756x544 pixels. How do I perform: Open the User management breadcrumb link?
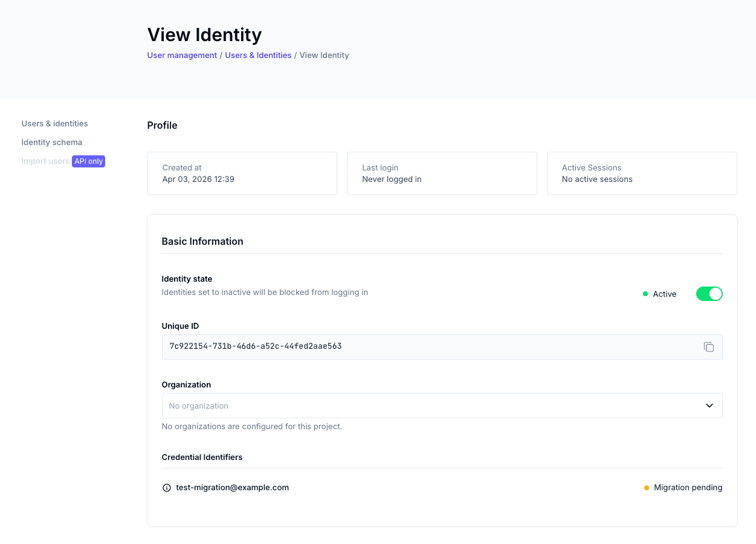(x=182, y=55)
